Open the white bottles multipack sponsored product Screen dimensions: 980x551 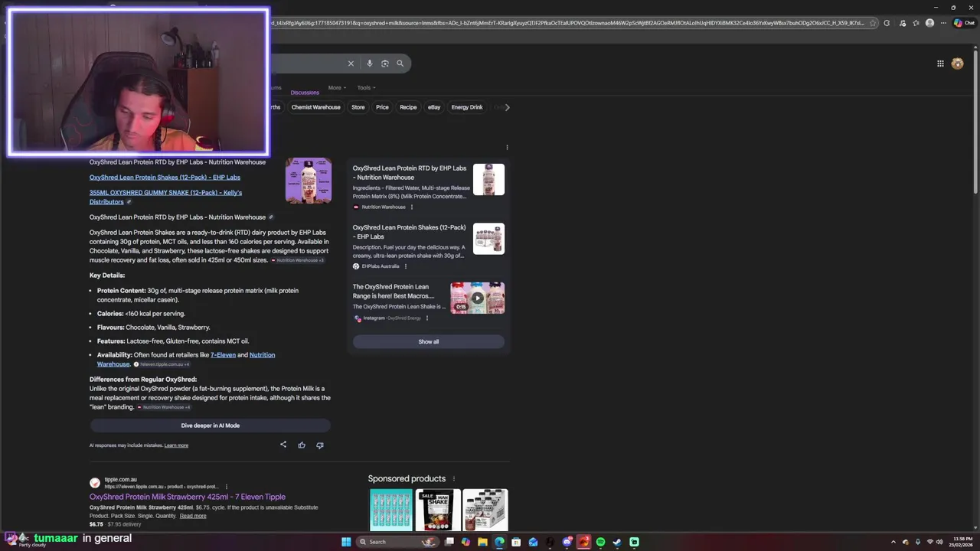485,510
